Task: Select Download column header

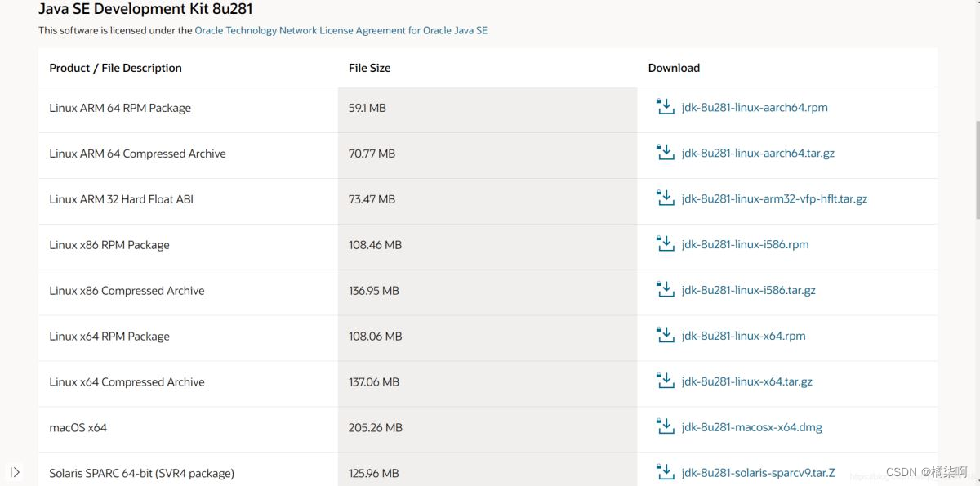Action: pyautogui.click(x=674, y=68)
